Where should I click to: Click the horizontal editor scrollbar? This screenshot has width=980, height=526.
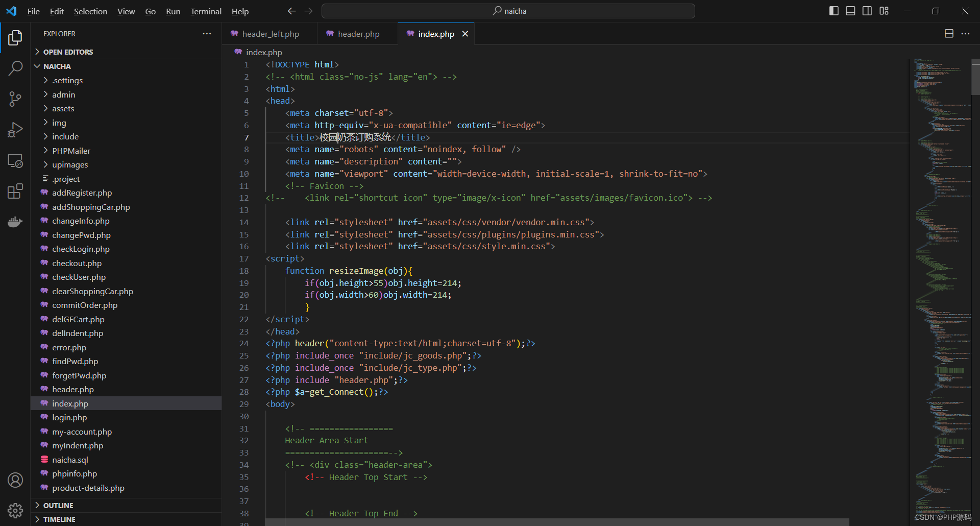click(557, 522)
